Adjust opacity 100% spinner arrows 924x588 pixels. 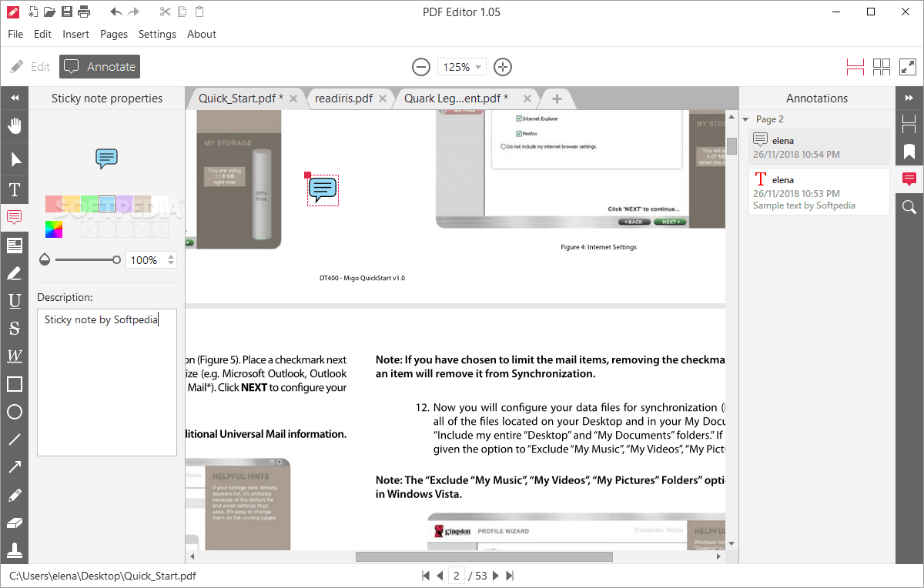point(171,260)
